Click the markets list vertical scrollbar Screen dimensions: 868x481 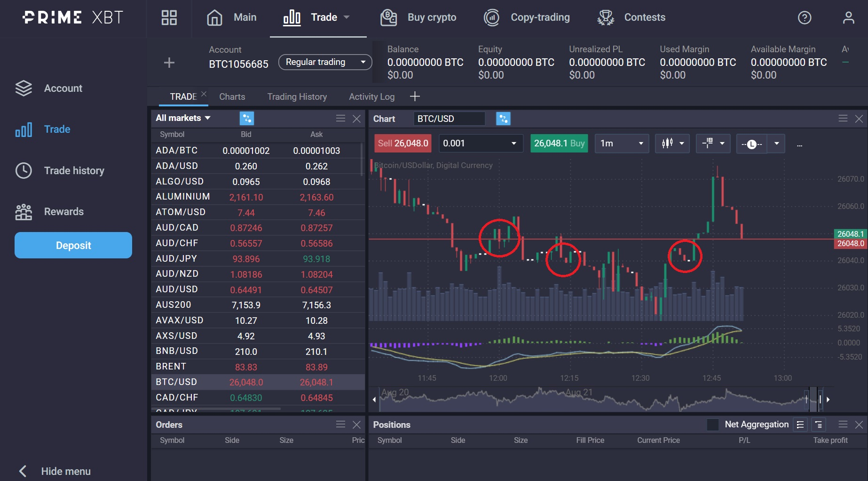(x=362, y=159)
